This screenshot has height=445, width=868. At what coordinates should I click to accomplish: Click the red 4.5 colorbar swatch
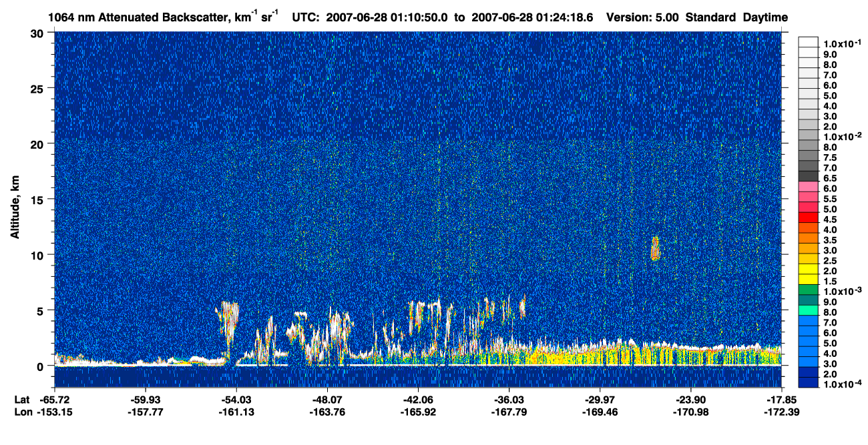click(x=809, y=218)
